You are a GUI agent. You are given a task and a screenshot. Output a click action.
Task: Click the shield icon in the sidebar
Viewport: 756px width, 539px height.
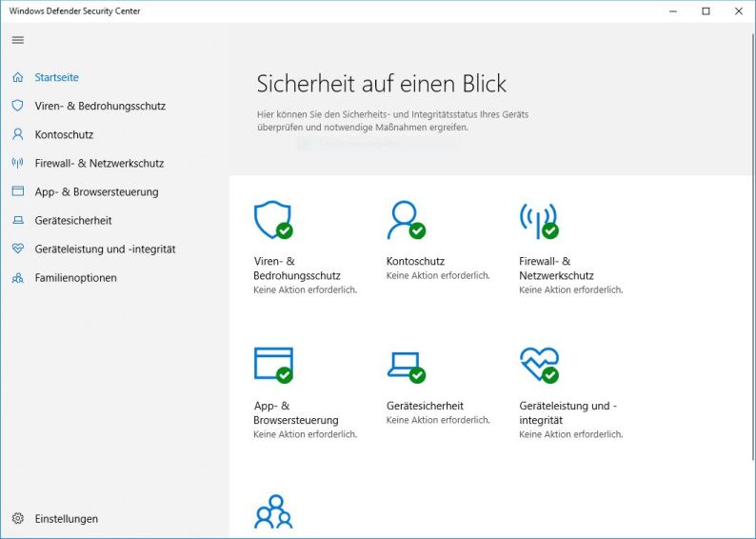[18, 106]
